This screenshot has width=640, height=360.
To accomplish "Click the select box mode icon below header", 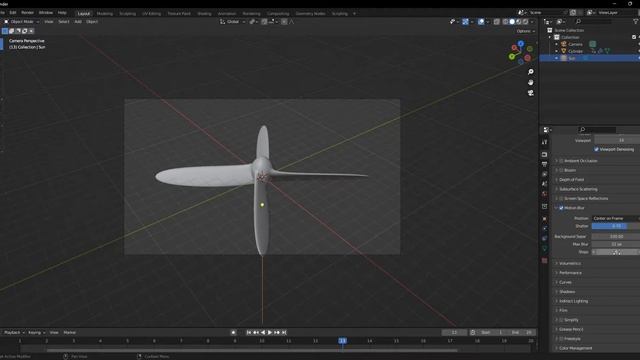I will tap(5, 31).
